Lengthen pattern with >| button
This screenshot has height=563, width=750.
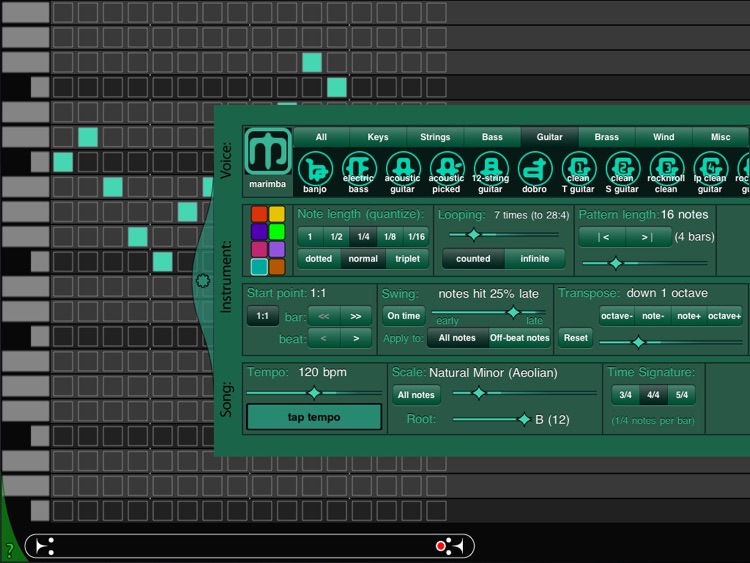point(648,237)
